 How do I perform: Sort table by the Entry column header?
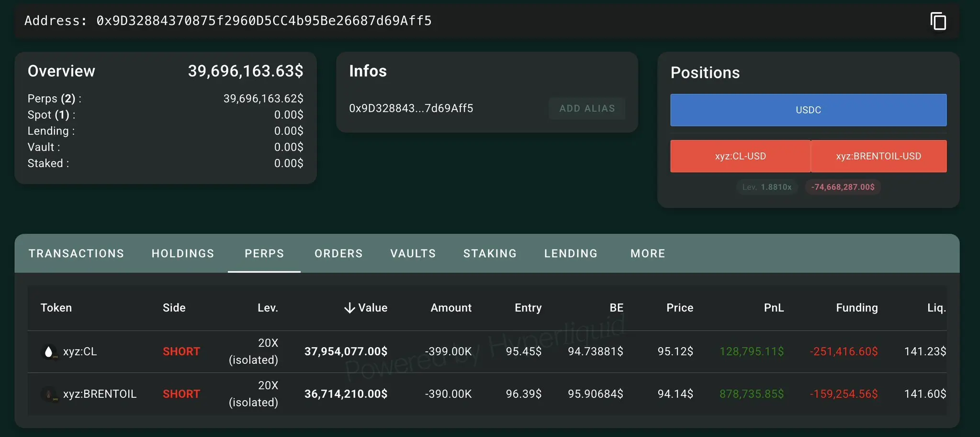(x=528, y=308)
